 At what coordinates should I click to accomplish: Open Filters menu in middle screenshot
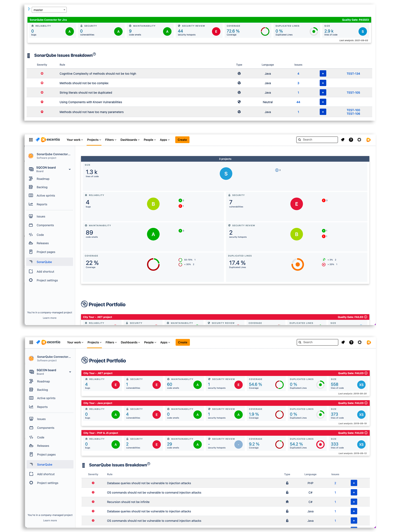click(x=111, y=140)
